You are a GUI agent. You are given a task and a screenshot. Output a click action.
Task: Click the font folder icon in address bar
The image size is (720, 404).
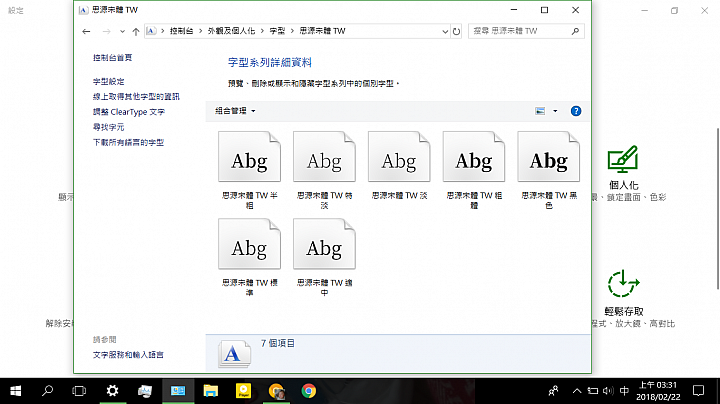point(151,31)
